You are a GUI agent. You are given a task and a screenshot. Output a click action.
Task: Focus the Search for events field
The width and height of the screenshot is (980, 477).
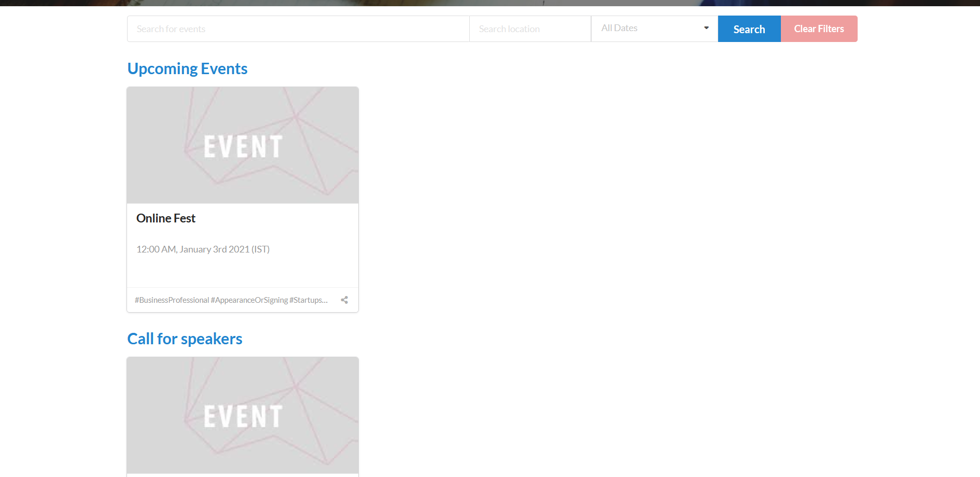[x=298, y=29]
